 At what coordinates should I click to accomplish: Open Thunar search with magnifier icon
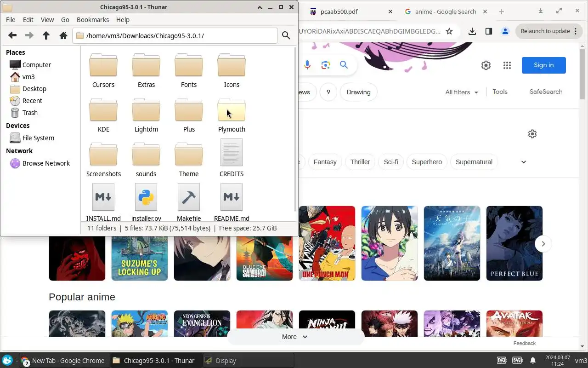coord(286,35)
